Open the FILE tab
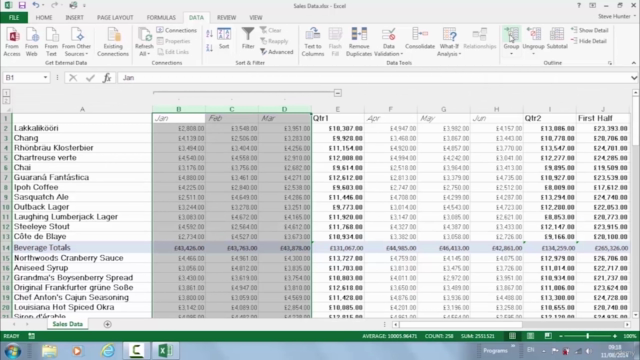 pyautogui.click(x=14, y=18)
